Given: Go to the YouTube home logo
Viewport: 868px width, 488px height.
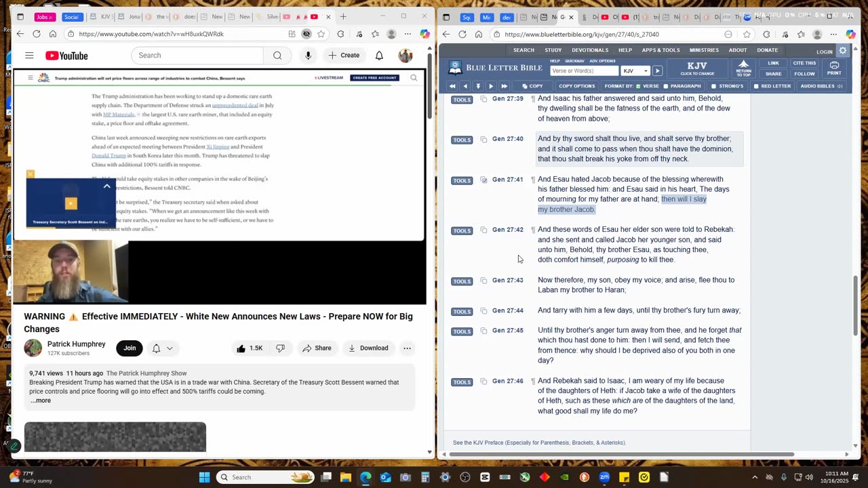Looking at the screenshot, I should point(66,56).
